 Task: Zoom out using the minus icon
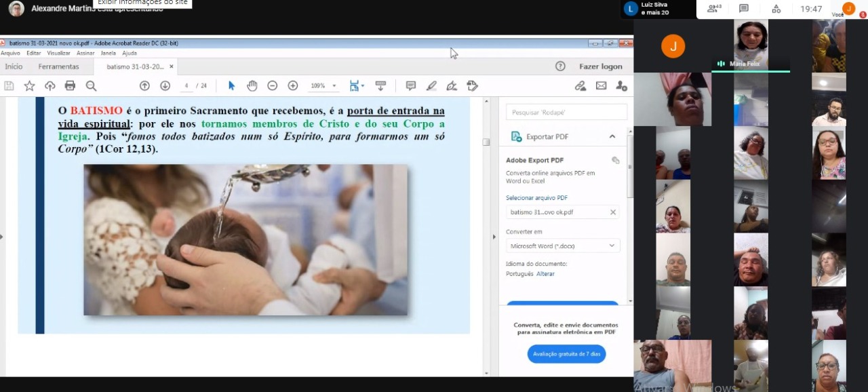pyautogui.click(x=272, y=85)
